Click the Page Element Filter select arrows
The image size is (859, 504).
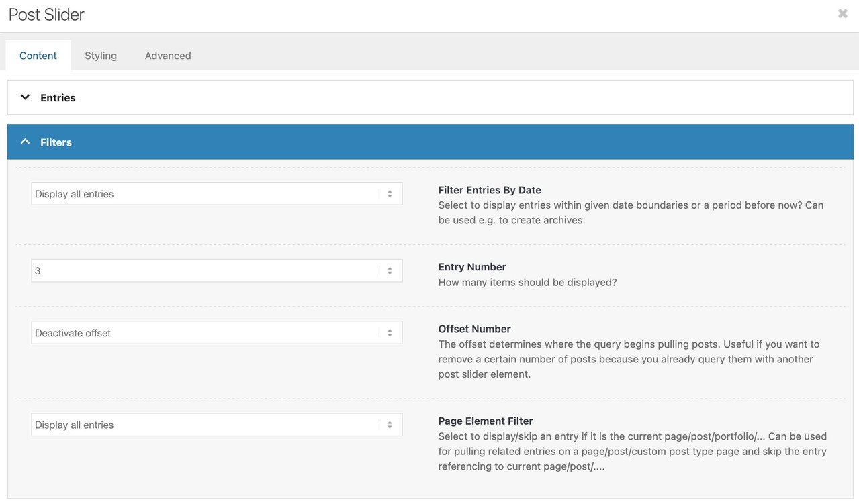pos(390,425)
